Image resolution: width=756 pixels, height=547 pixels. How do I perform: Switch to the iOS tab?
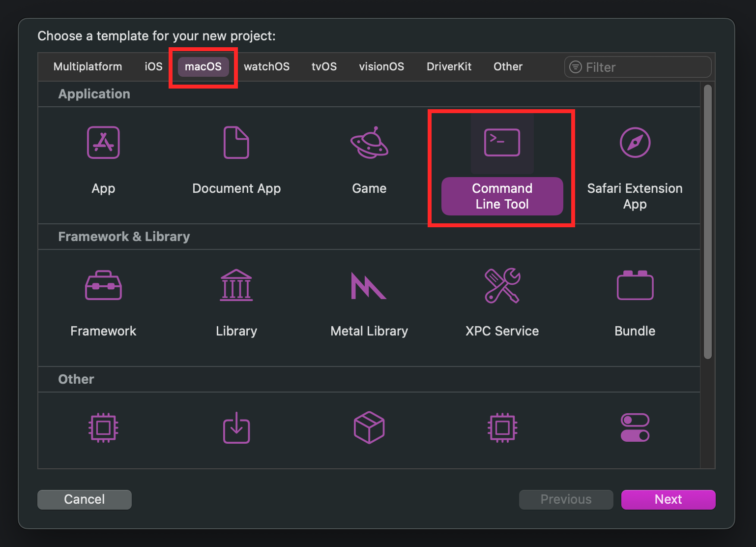point(153,66)
